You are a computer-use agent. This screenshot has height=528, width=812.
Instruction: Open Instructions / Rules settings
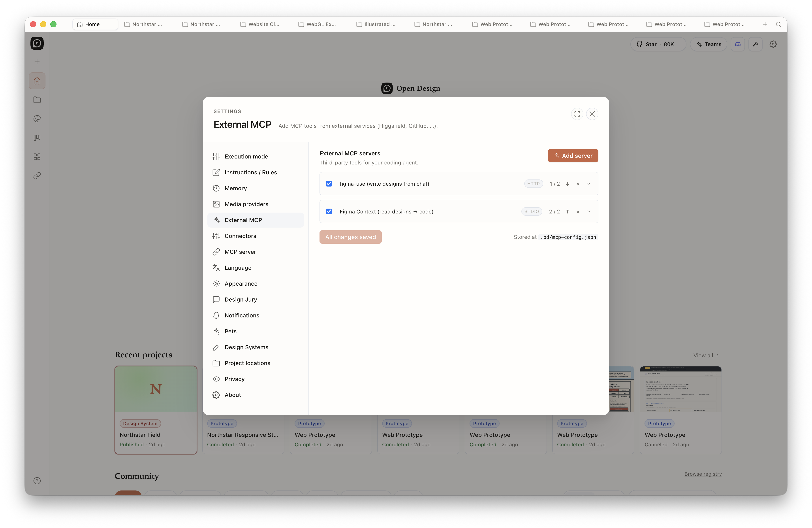[x=256, y=172]
